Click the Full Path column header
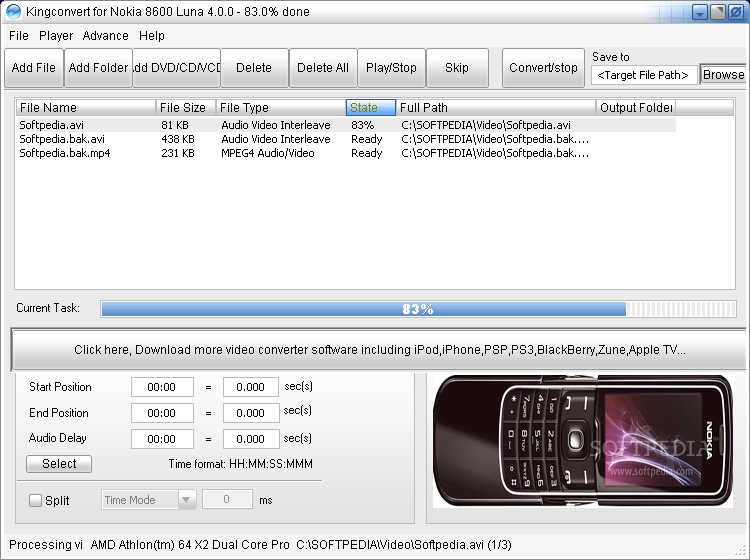The image size is (750, 560). point(496,108)
